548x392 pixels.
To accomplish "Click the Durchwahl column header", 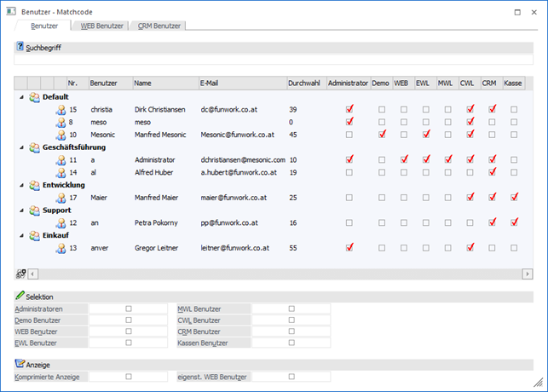I will (306, 83).
